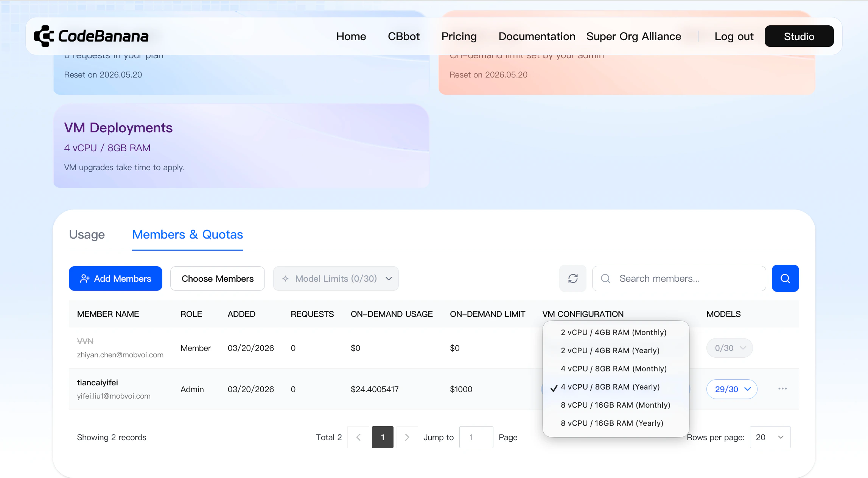Switch to Members & Quotas tab

188,234
